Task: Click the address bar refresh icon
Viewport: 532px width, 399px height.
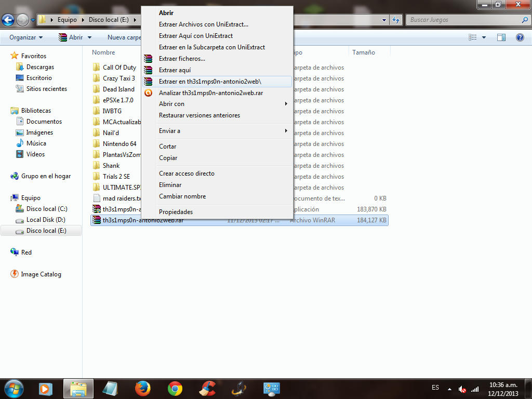Action: pyautogui.click(x=396, y=20)
